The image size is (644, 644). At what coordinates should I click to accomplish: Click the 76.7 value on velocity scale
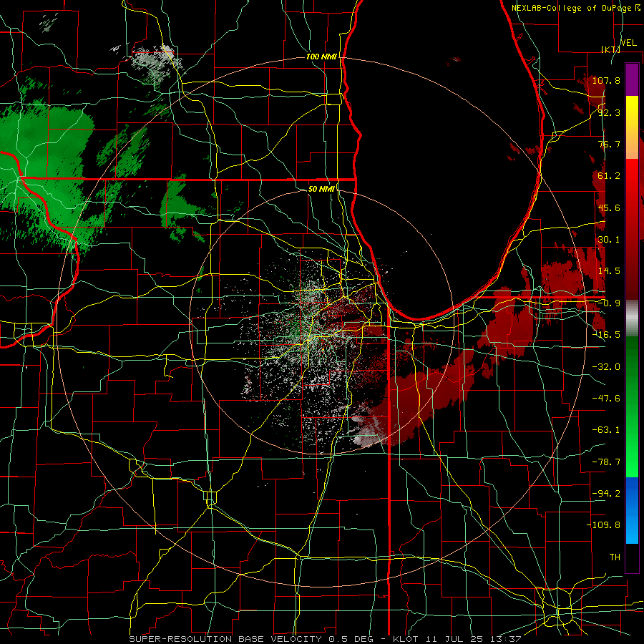coord(609,144)
